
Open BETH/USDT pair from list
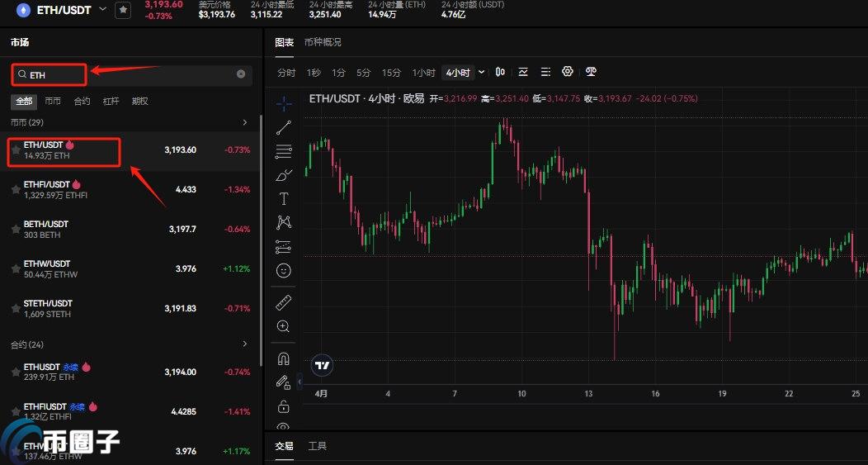click(46, 229)
